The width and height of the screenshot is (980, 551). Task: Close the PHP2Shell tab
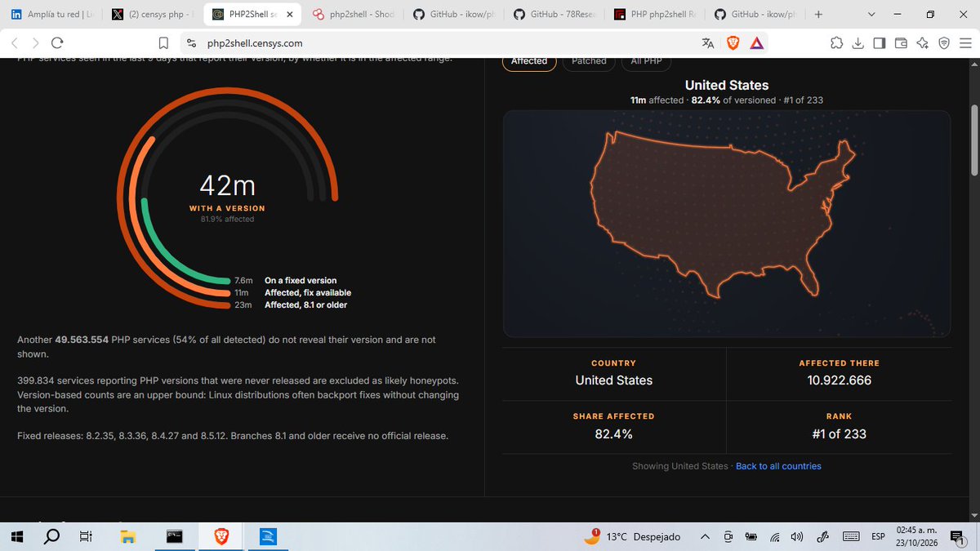click(289, 15)
